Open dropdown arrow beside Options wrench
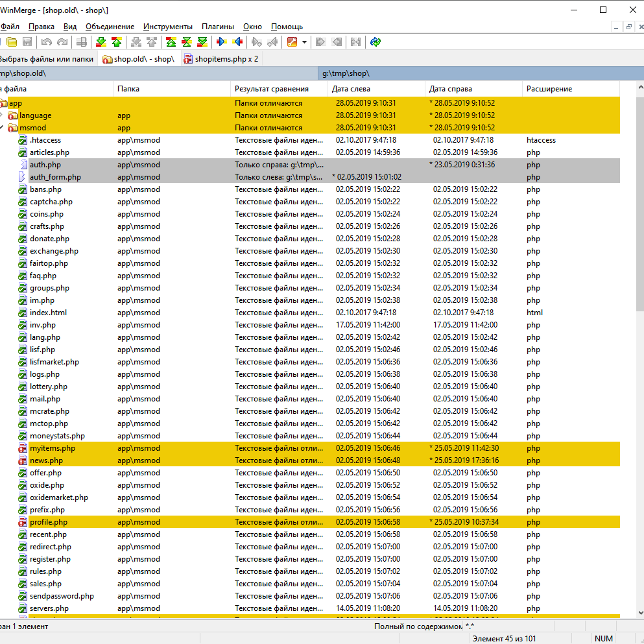Image resolution: width=644 pixels, height=644 pixels. point(304,42)
